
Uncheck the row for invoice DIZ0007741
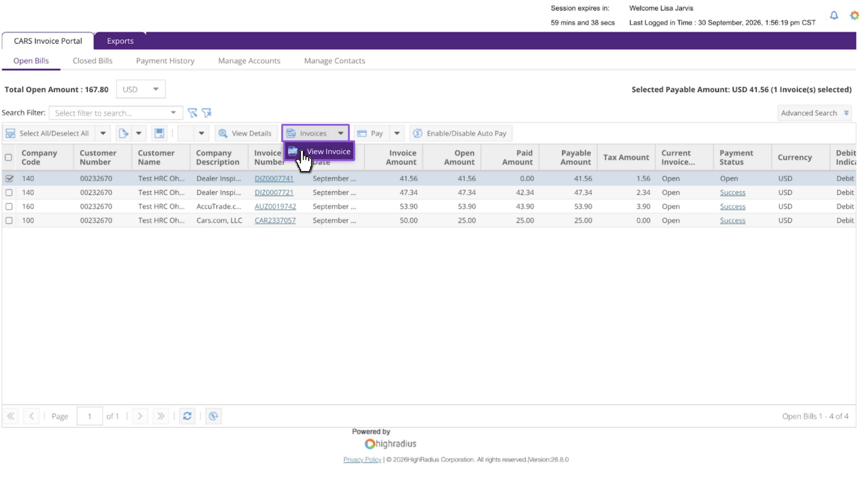(x=9, y=178)
